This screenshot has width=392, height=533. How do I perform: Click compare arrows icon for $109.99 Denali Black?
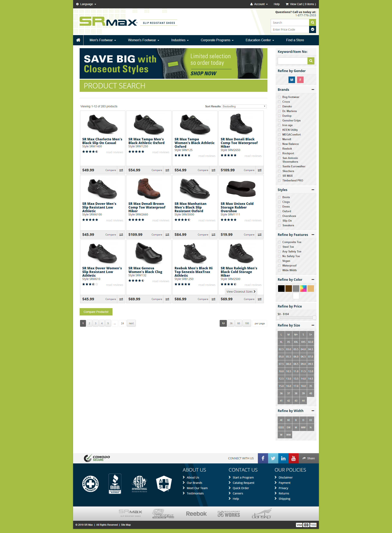point(259,170)
